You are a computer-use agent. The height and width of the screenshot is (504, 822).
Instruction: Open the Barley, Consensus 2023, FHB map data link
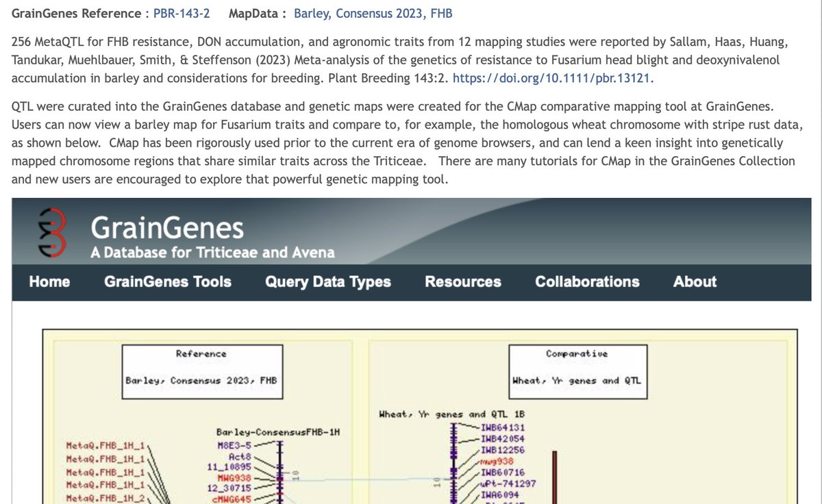pyautogui.click(x=373, y=13)
